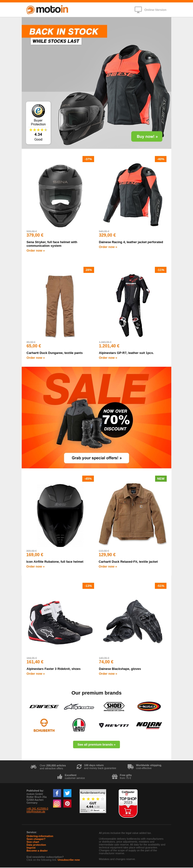Click the info@motoin.de email link
Image resolution: width=193 pixels, height=868 pixels.
[36, 811]
